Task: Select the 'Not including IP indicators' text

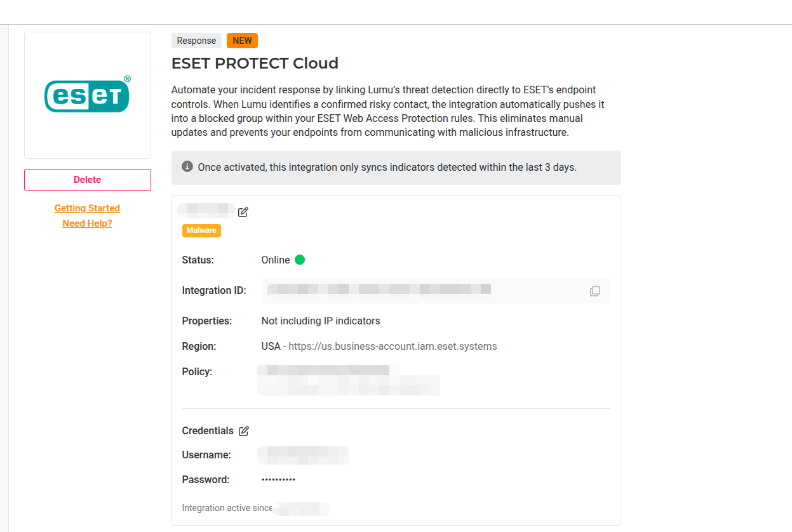Action: (321, 321)
